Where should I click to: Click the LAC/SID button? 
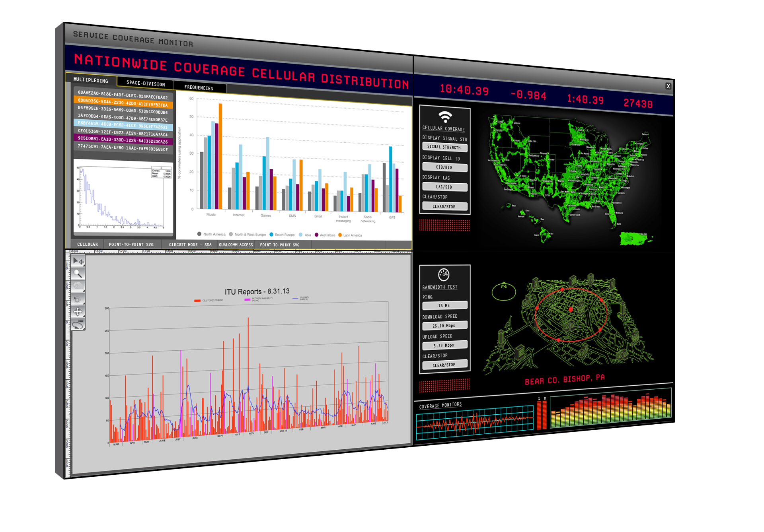(444, 187)
